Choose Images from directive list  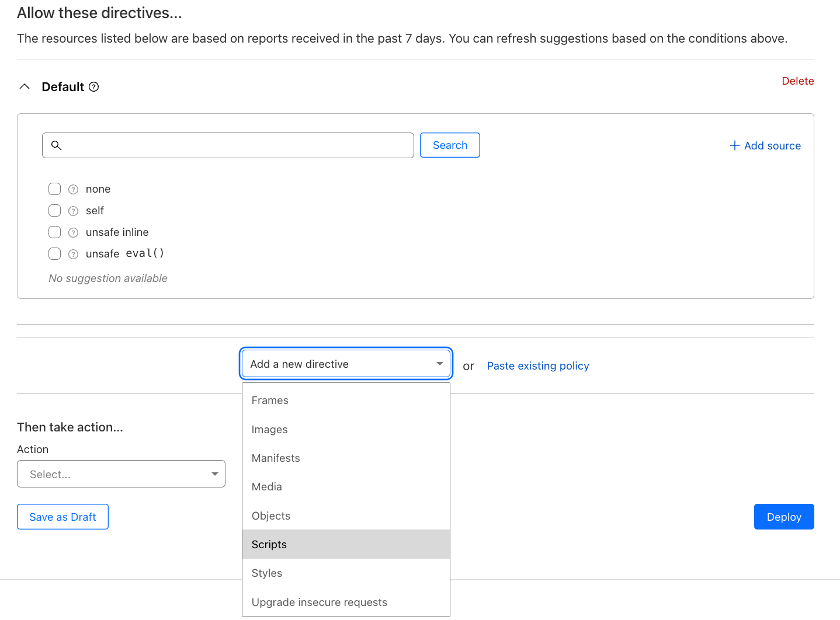point(346,430)
